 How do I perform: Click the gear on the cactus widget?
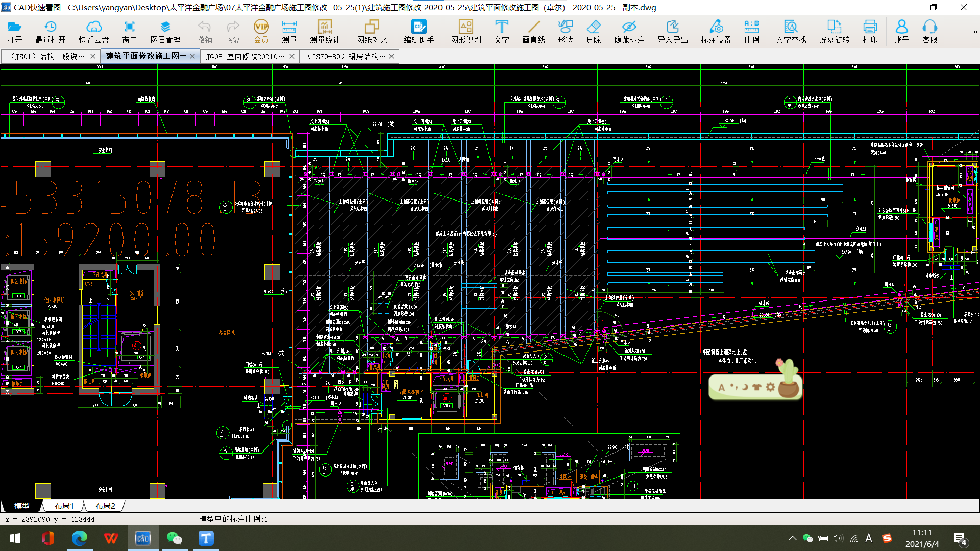coord(770,387)
